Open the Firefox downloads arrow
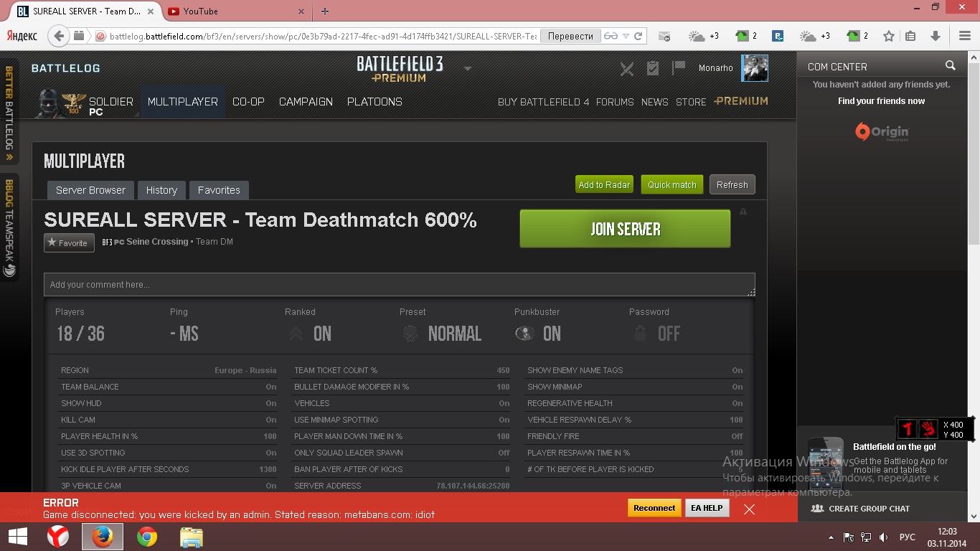This screenshot has height=551, width=980. [936, 36]
